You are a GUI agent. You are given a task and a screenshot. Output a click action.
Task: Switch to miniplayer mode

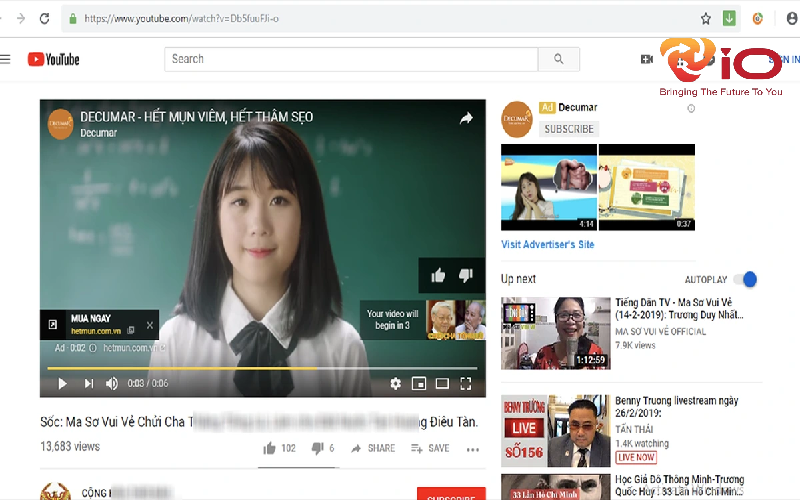pyautogui.click(x=419, y=384)
